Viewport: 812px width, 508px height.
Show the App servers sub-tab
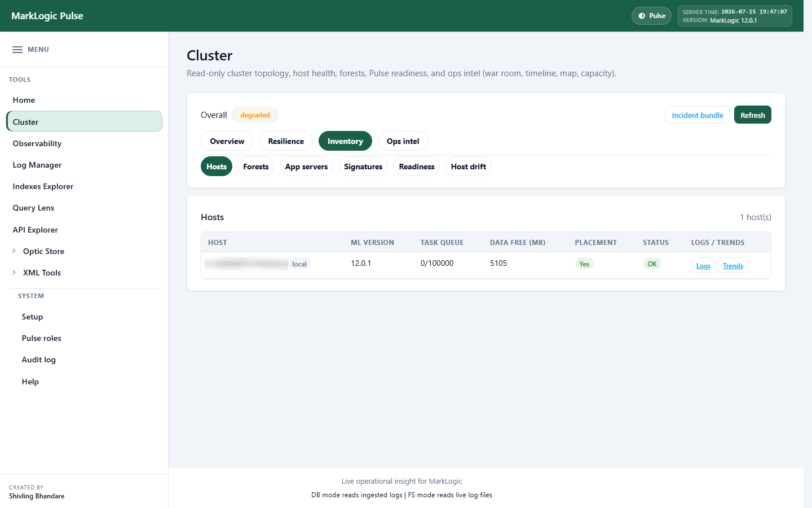pos(306,167)
